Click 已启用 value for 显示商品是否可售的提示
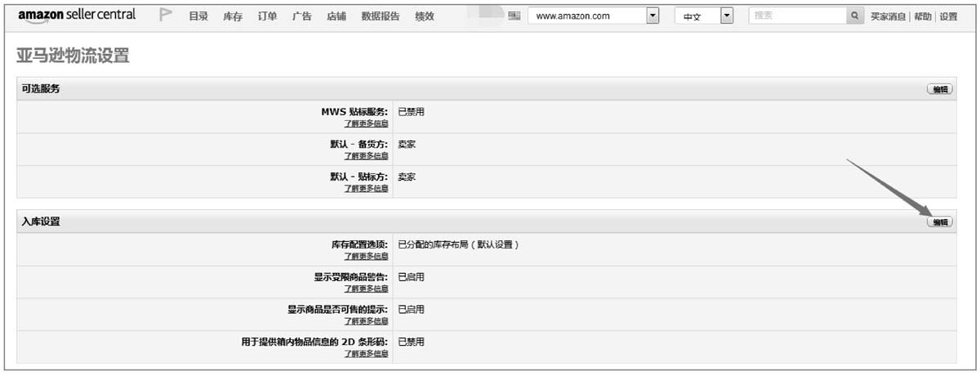This screenshot has height=376, width=980. [x=411, y=310]
